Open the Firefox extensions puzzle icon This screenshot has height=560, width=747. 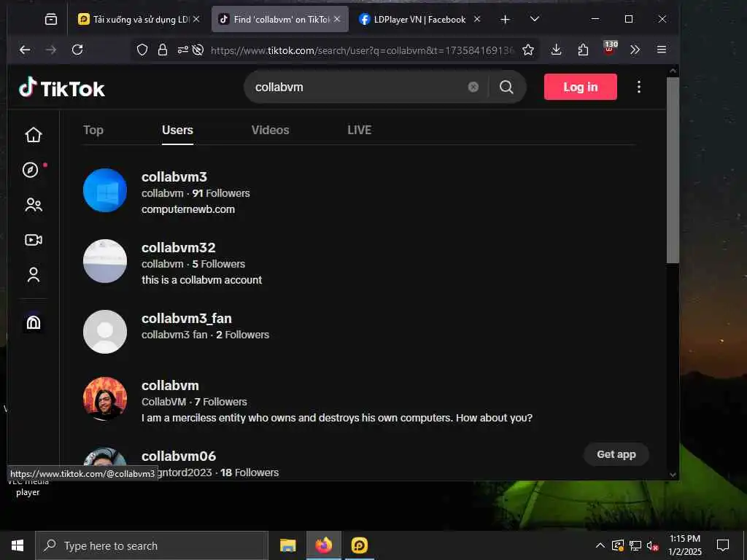pos(583,50)
